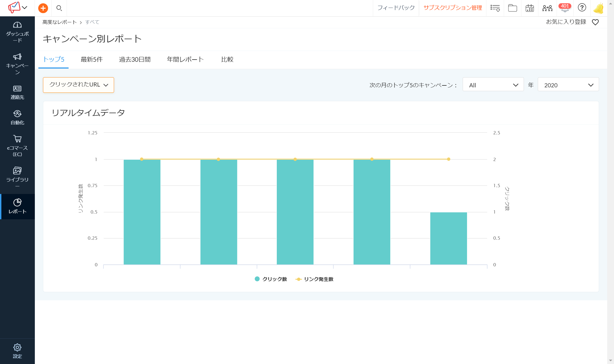Open the month All dropdown
Image resolution: width=614 pixels, height=364 pixels.
[x=493, y=85]
